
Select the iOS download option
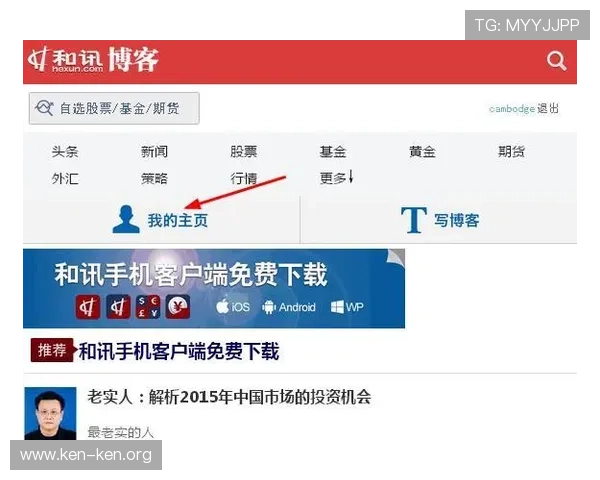point(233,307)
